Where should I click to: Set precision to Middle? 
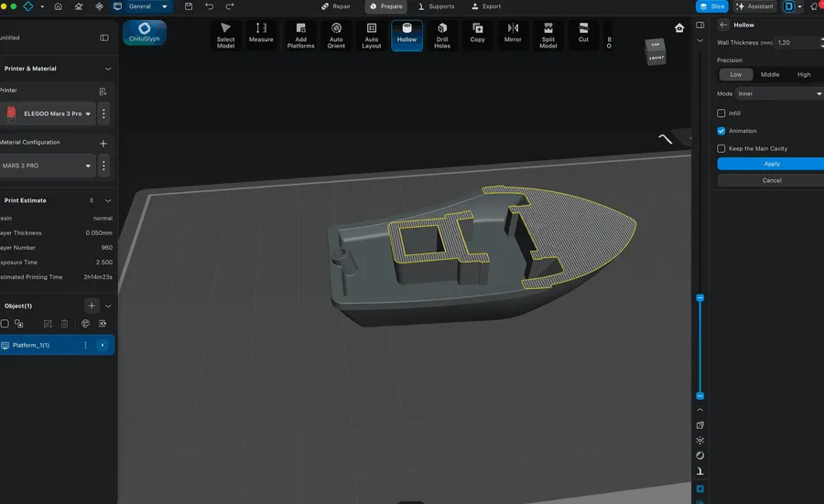click(770, 75)
